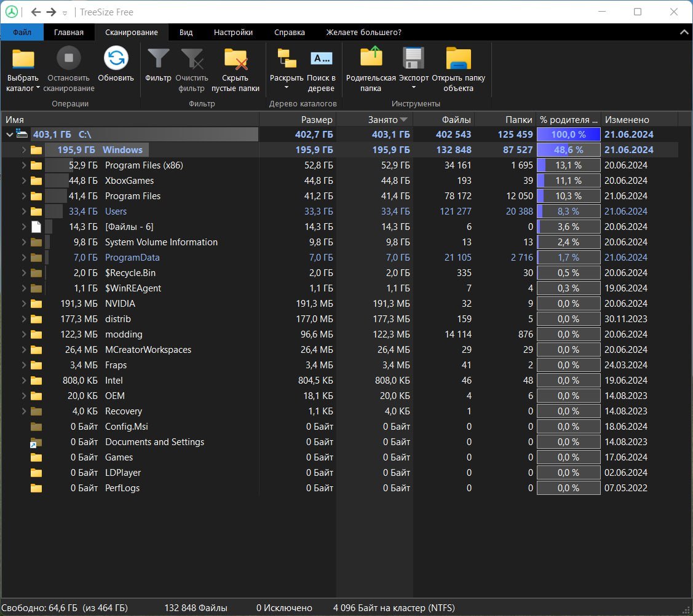
Task: Sort by the Размер column header
Action: pyautogui.click(x=298, y=120)
